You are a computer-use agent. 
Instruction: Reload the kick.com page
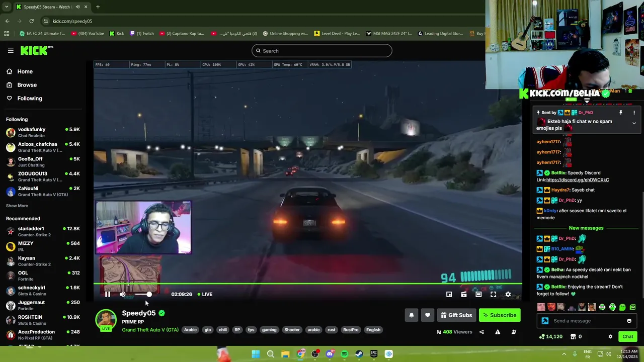tap(31, 21)
